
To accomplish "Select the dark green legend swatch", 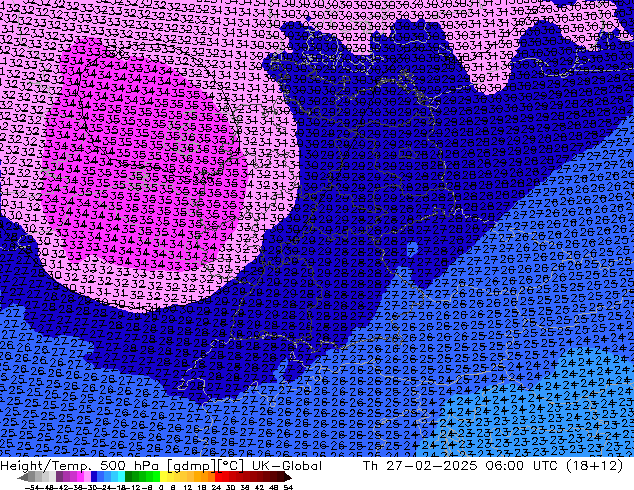I will (x=128, y=478).
